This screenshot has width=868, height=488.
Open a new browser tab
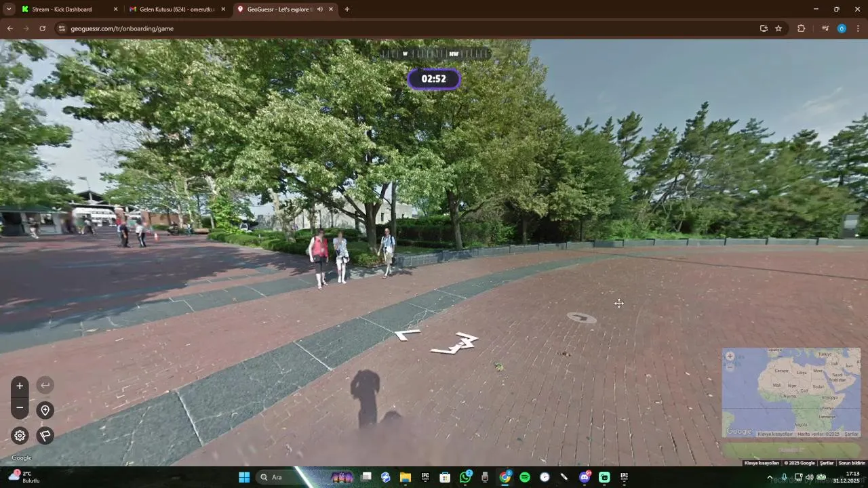347,9
